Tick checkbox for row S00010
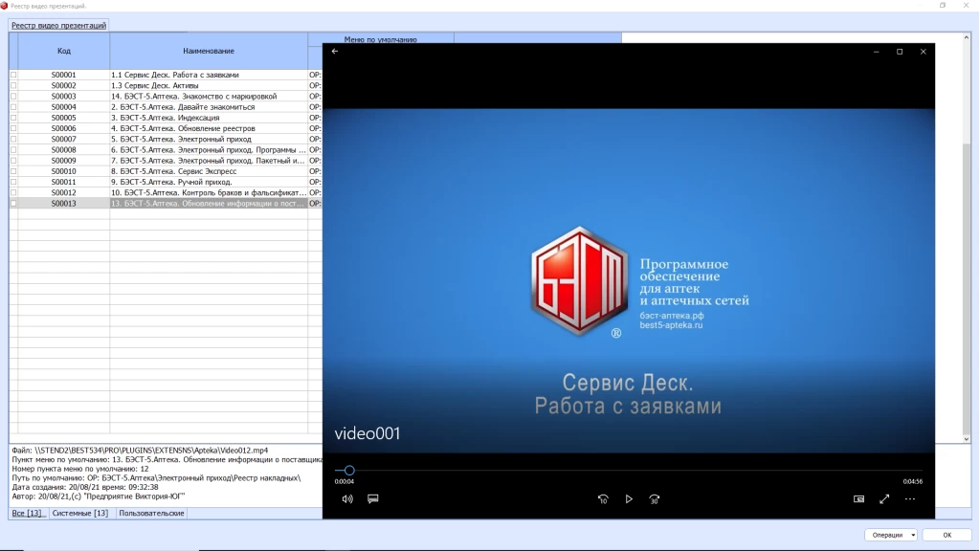The height and width of the screenshot is (551, 980). click(13, 171)
